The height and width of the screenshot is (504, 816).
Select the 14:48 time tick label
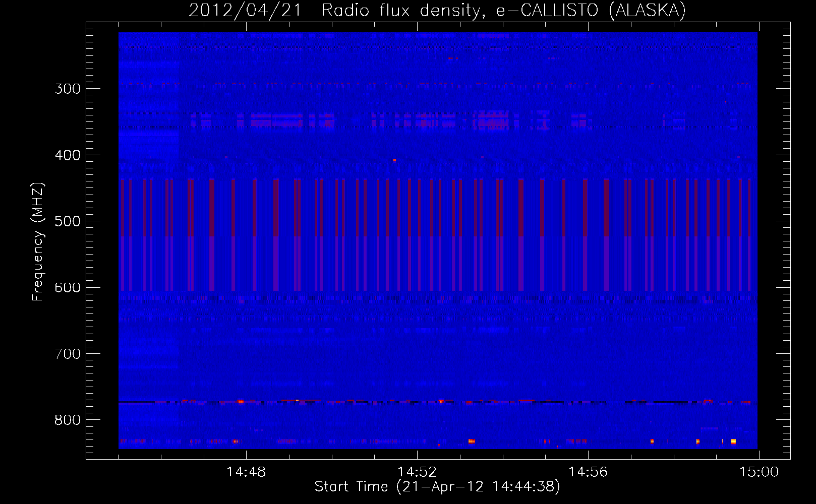(246, 472)
